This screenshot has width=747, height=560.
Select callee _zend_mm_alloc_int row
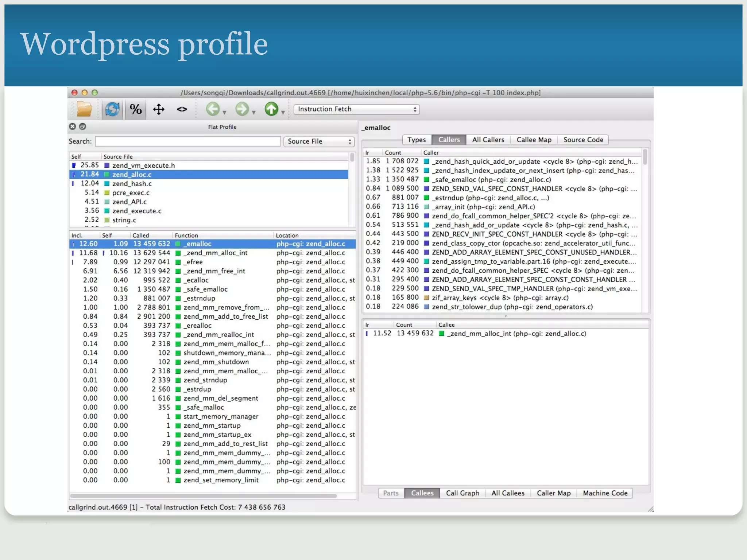506,334
